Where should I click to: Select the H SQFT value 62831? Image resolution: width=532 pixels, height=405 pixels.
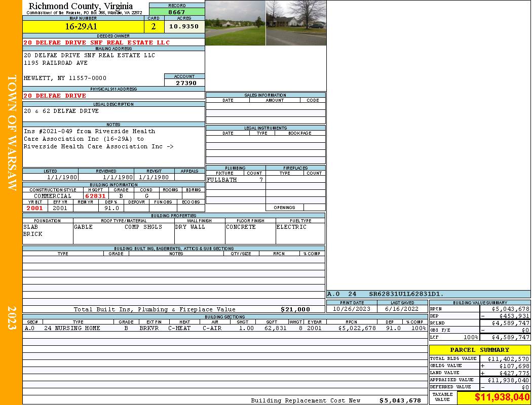pos(95,196)
